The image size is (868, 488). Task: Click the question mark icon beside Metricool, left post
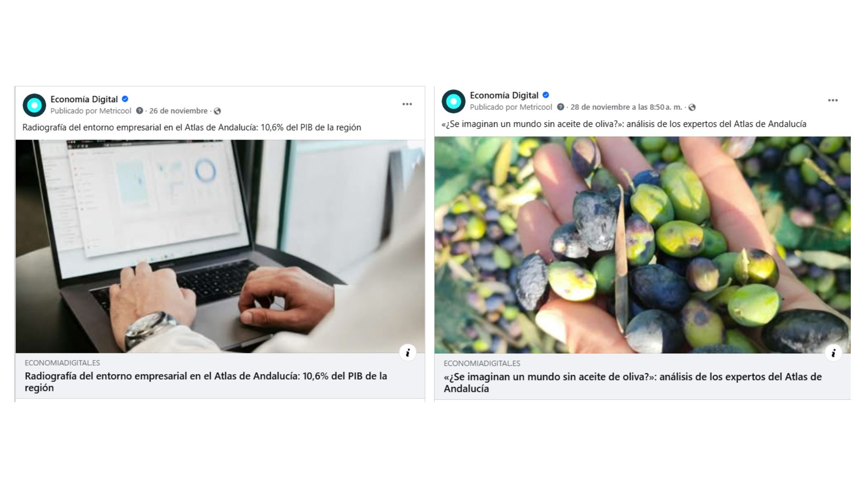pyautogui.click(x=140, y=111)
